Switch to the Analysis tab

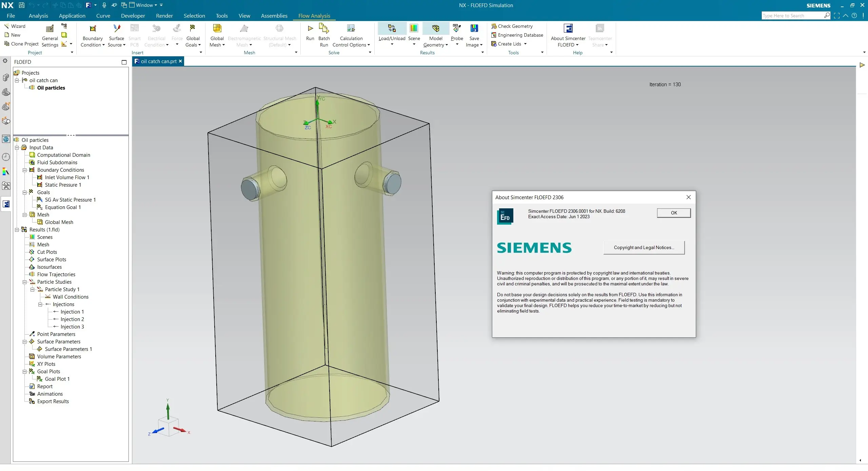(38, 16)
